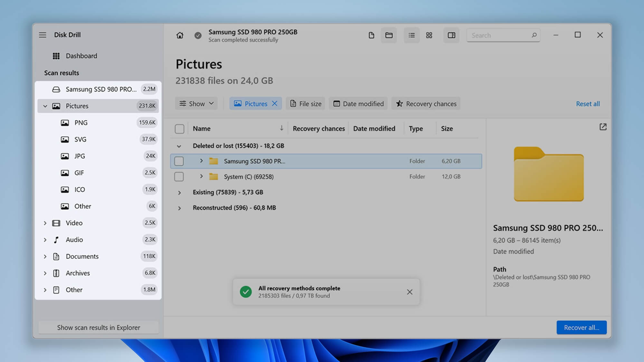Check the Samsung SSD 980 PR... folder checkbox
644x362 pixels.
pos(179,161)
